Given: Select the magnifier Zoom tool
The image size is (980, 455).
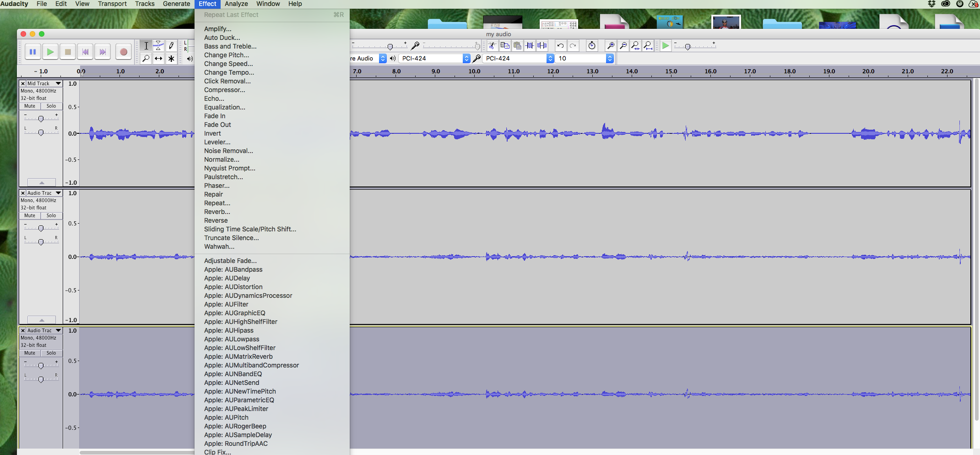Looking at the screenshot, I should click(146, 58).
